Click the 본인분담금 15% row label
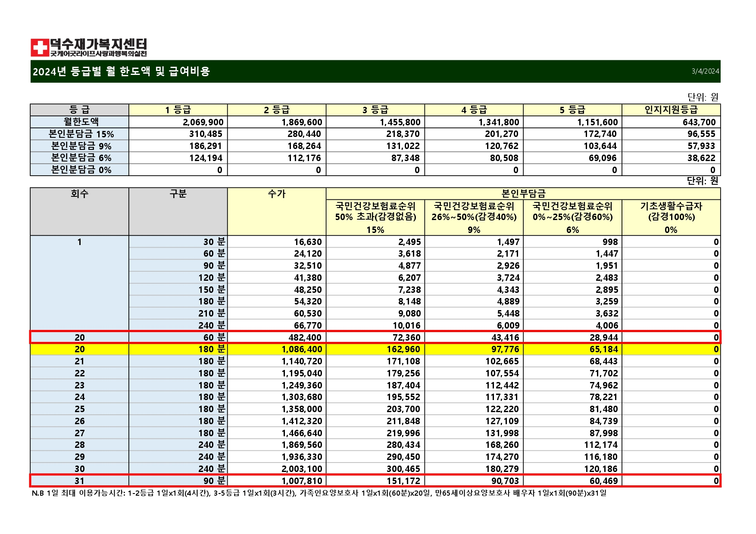 [80, 134]
